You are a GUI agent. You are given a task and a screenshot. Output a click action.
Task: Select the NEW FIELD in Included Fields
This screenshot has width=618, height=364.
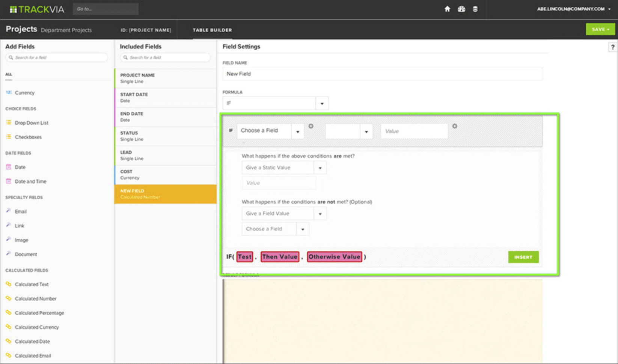point(165,194)
